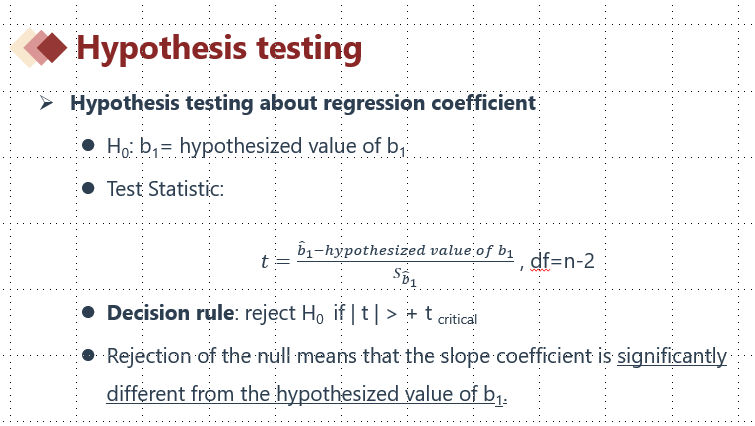The width and height of the screenshot is (755, 426).
Task: Click the text Rejection of the null means
Action: (212, 356)
